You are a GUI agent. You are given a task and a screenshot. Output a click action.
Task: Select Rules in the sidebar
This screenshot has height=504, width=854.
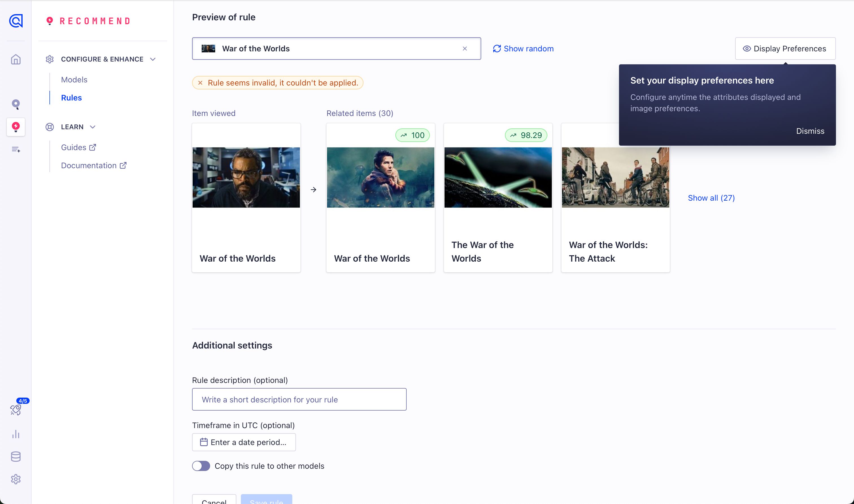71,98
